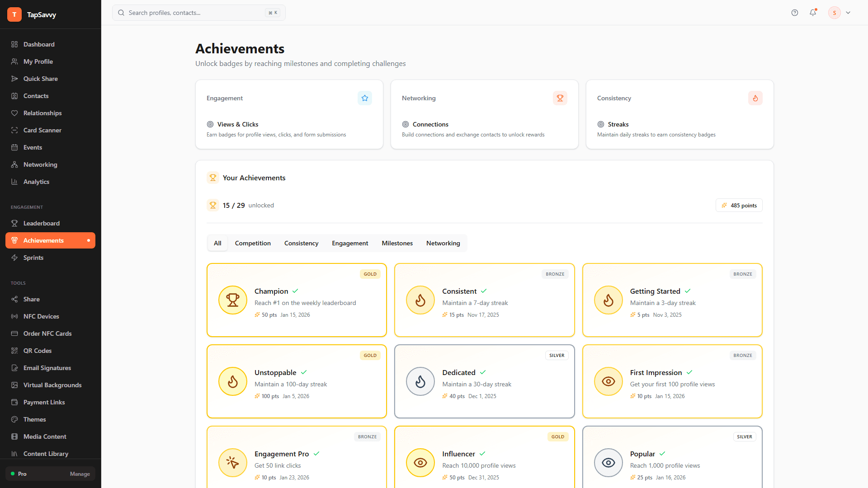
Task: Select the Milestones achievements tab
Action: [x=397, y=243]
